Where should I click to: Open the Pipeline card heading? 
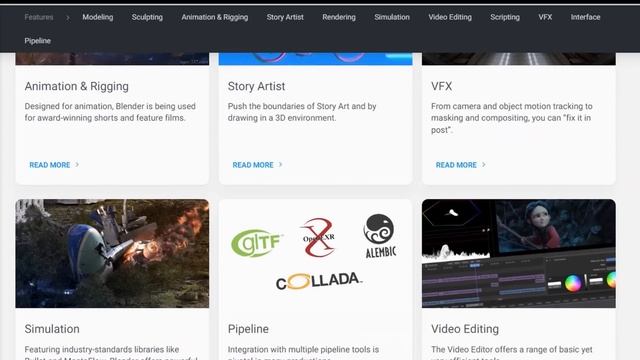tap(248, 329)
